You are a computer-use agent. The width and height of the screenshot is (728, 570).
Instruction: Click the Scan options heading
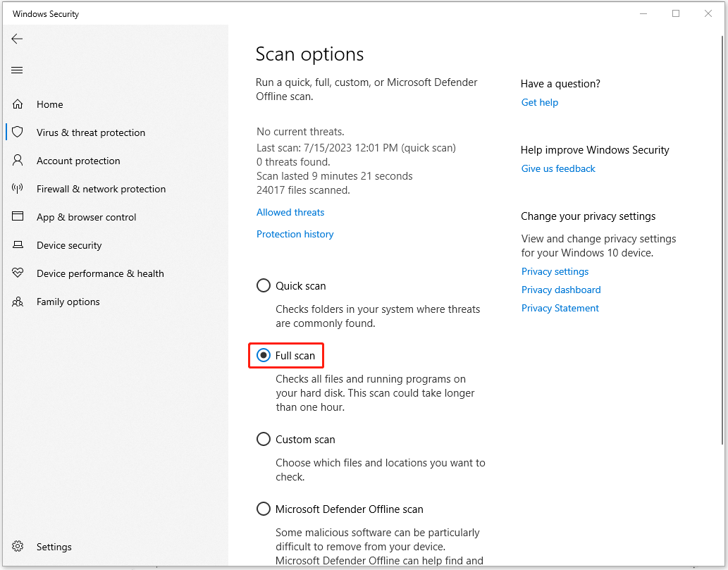pos(309,54)
